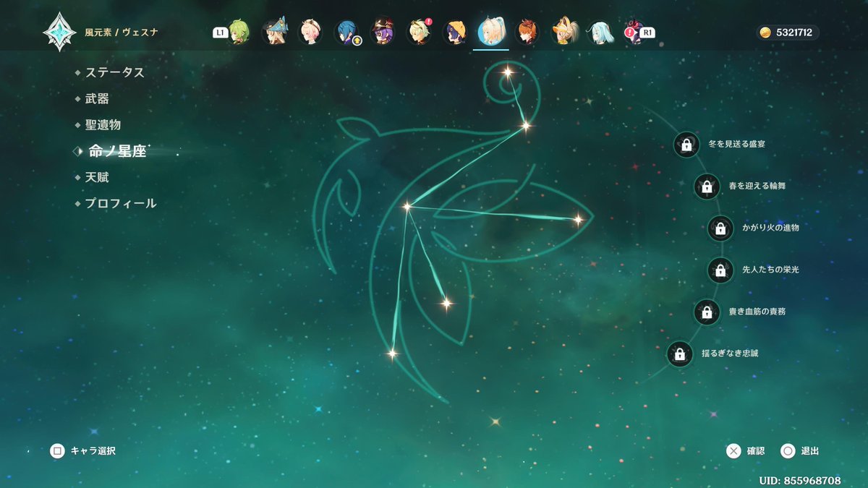Select the pink-haired cat-eared avatar
This screenshot has height=488, width=868.
(310, 33)
